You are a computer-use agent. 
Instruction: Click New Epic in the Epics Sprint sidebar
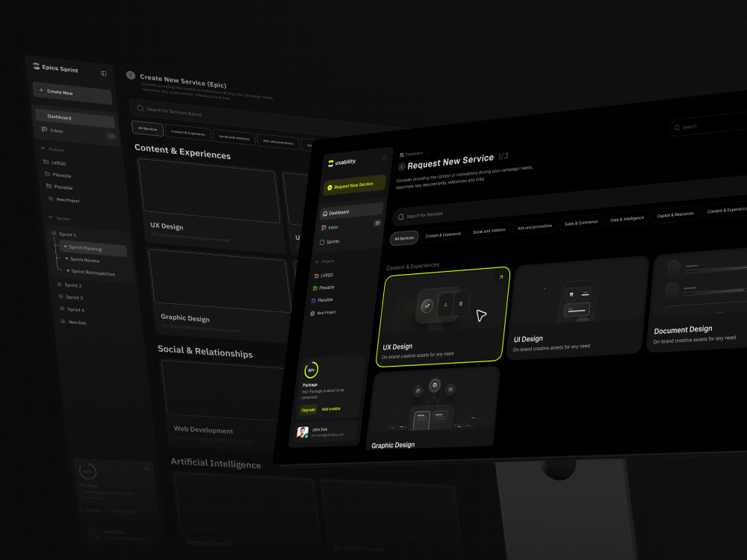pos(73,323)
